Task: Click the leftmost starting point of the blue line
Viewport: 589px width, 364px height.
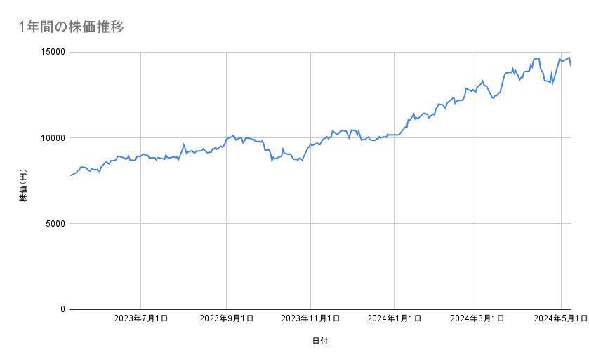Action: coord(70,175)
